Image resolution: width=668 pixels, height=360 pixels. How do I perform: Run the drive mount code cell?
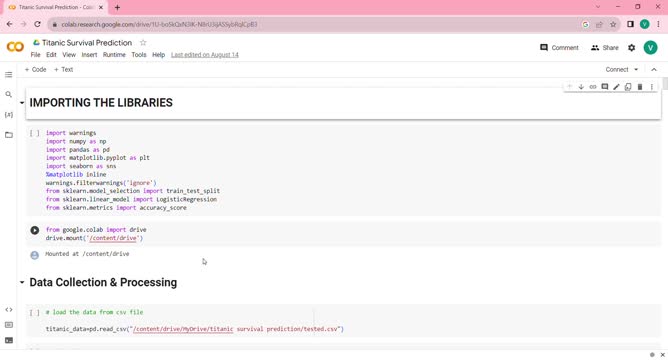click(x=35, y=230)
